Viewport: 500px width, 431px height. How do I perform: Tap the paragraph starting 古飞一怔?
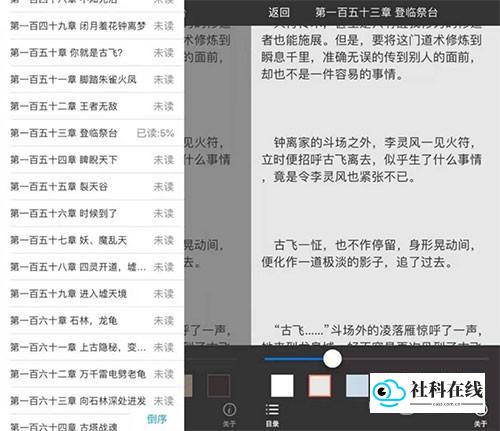(x=368, y=254)
